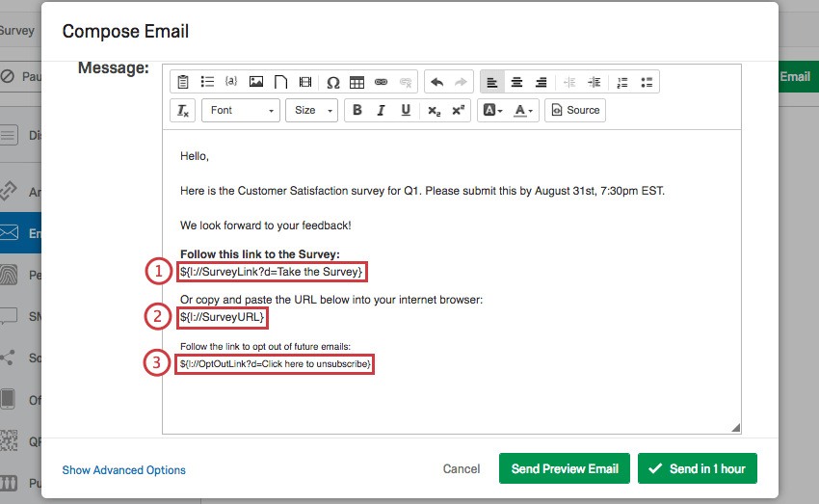The image size is (819, 504).
Task: Toggle the numbered list
Action: [x=622, y=82]
